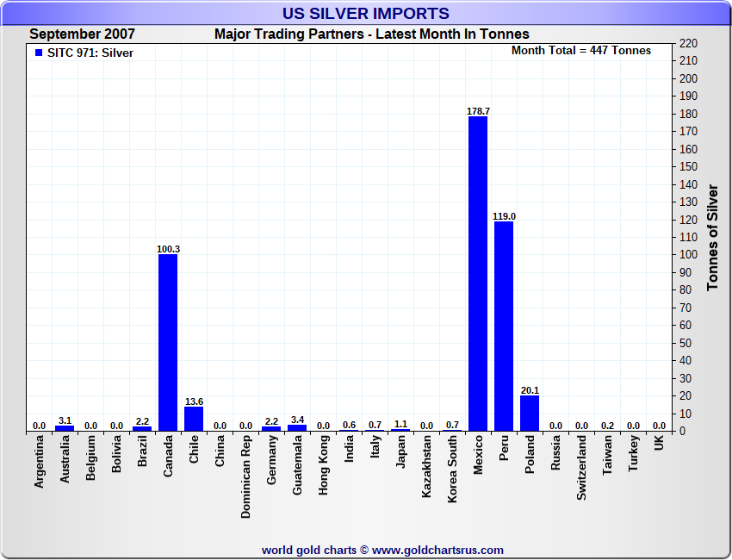
Task: Select the Korea South axis label
Action: pyautogui.click(x=452, y=469)
